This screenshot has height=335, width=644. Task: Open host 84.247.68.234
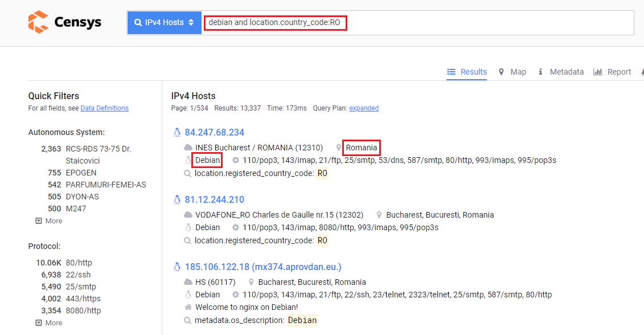point(215,132)
